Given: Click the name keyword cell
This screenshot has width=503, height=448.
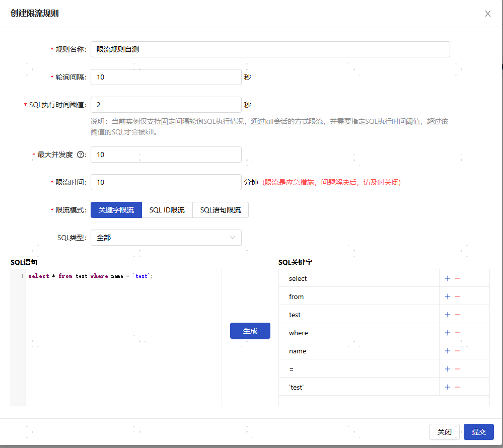Looking at the screenshot, I should (x=359, y=351).
